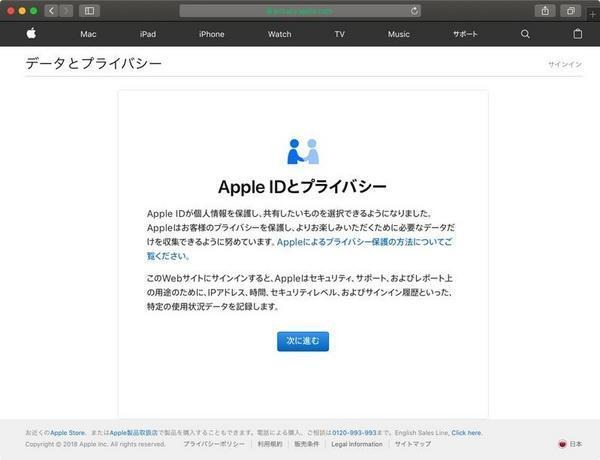Open the Safari share button
Viewport: 600px width, 460px height.
click(545, 11)
